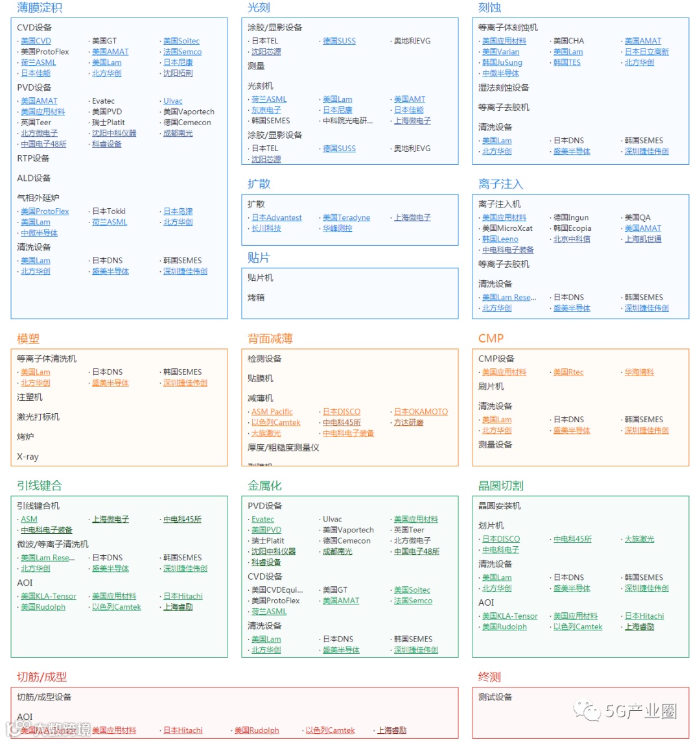The height and width of the screenshot is (742, 700).
Task: Open 中微半导体 link under 气相外延炉
Action: coord(40,233)
